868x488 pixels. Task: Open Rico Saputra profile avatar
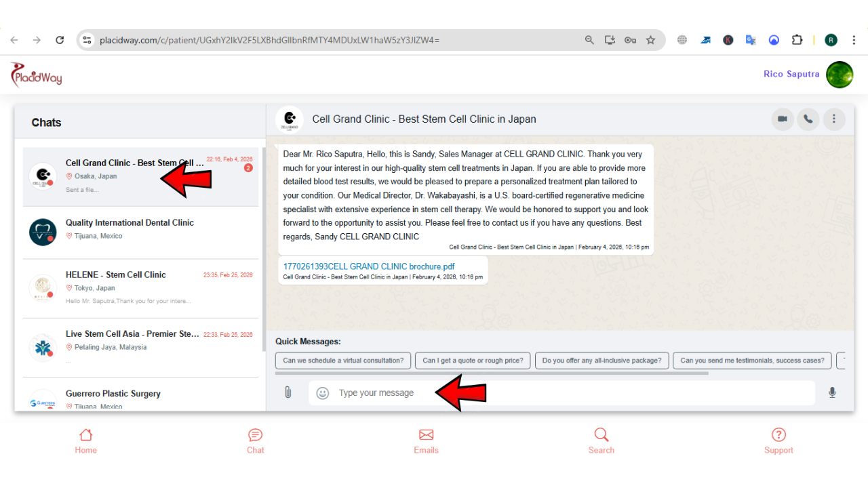[839, 75]
